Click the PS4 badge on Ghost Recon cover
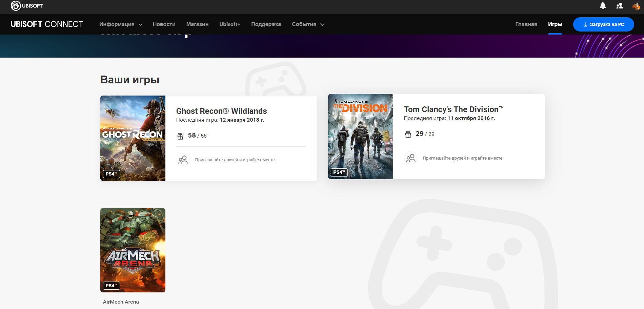The image size is (644, 309). (112, 174)
